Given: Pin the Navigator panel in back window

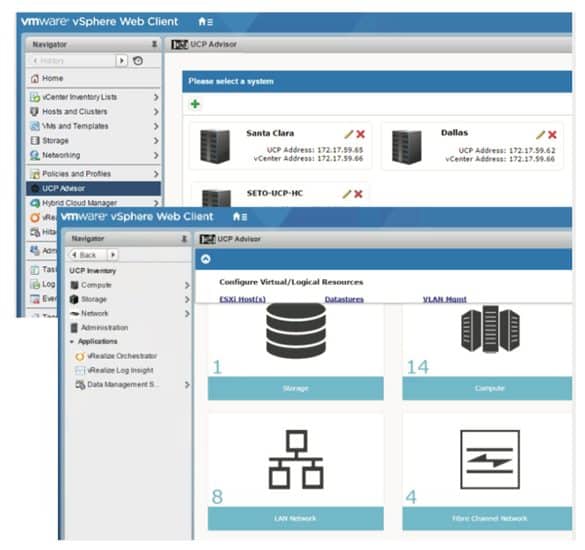Looking at the screenshot, I should 154,44.
